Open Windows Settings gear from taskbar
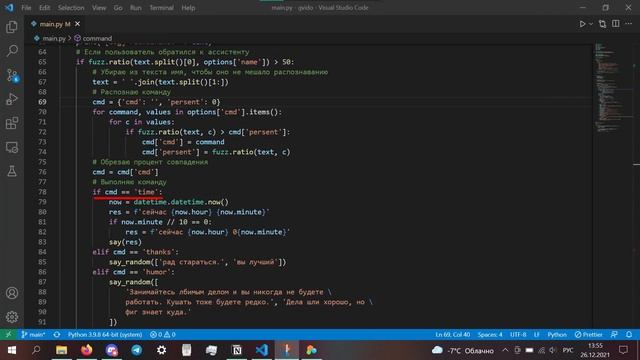Viewport: 640px width, 360px height. pyautogui.click(x=162, y=350)
